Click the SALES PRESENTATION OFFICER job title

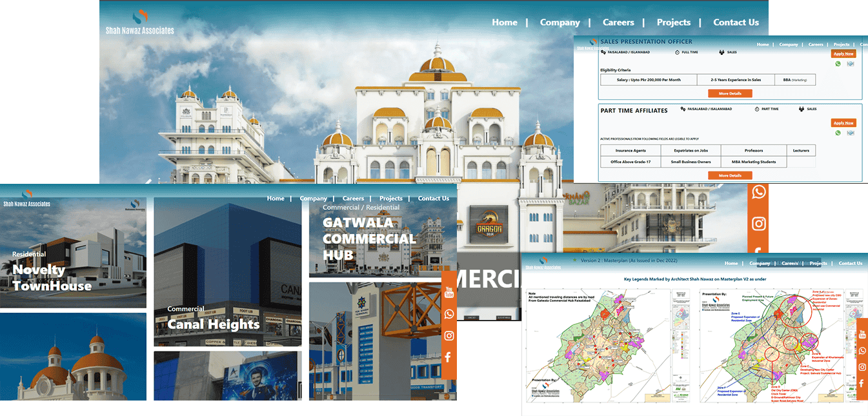point(646,42)
